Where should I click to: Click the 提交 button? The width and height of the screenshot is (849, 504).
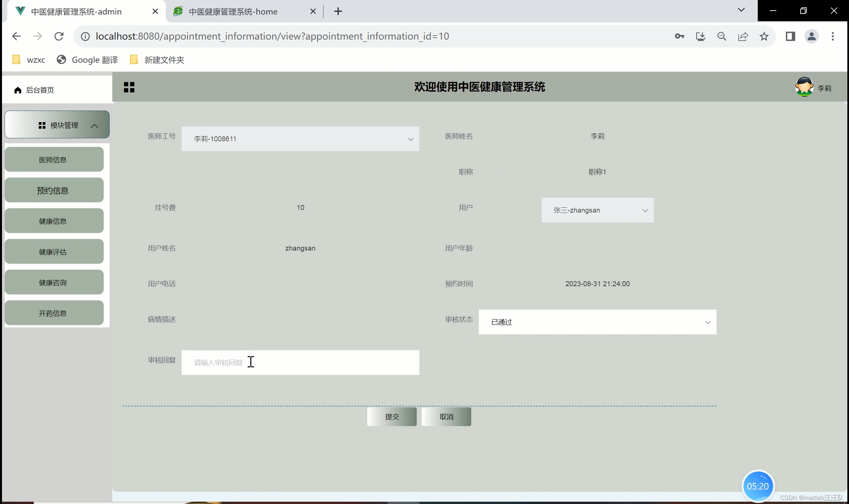click(391, 417)
